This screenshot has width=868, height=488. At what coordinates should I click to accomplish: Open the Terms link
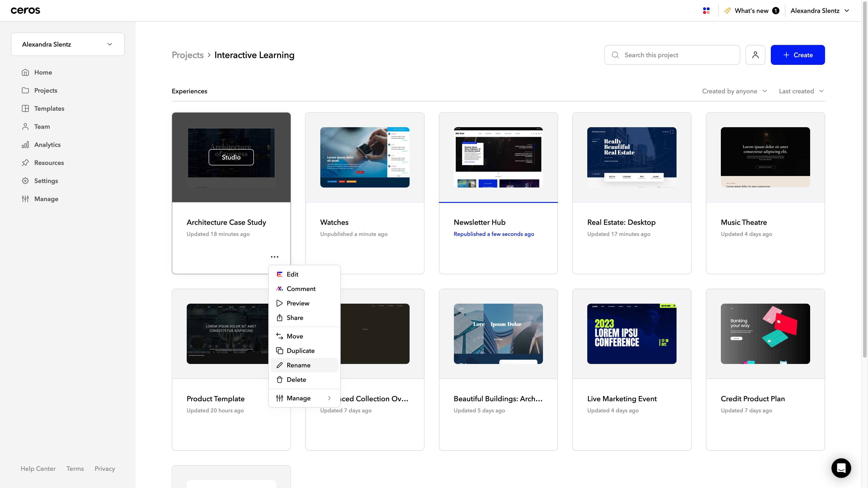(75, 469)
